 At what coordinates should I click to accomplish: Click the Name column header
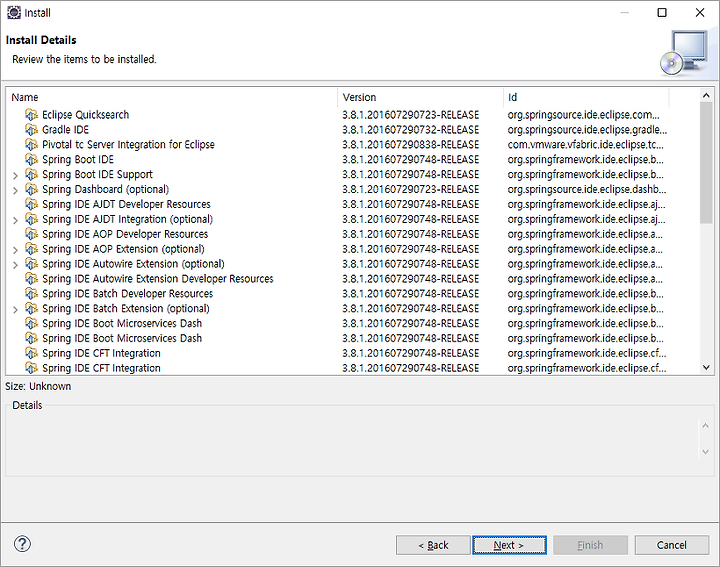click(x=172, y=97)
